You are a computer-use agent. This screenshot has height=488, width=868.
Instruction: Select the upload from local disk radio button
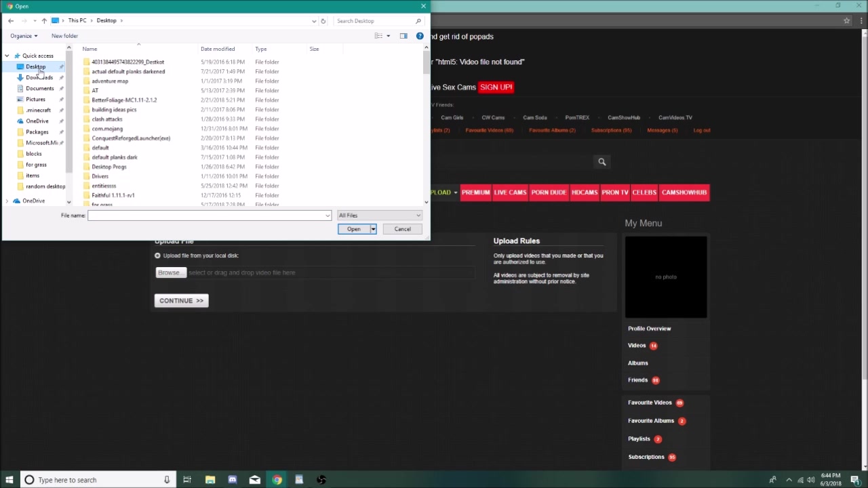coord(157,256)
